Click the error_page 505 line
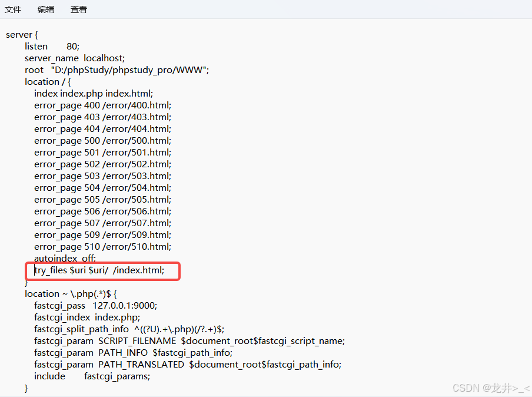The height and width of the screenshot is (397, 532). tap(102, 200)
